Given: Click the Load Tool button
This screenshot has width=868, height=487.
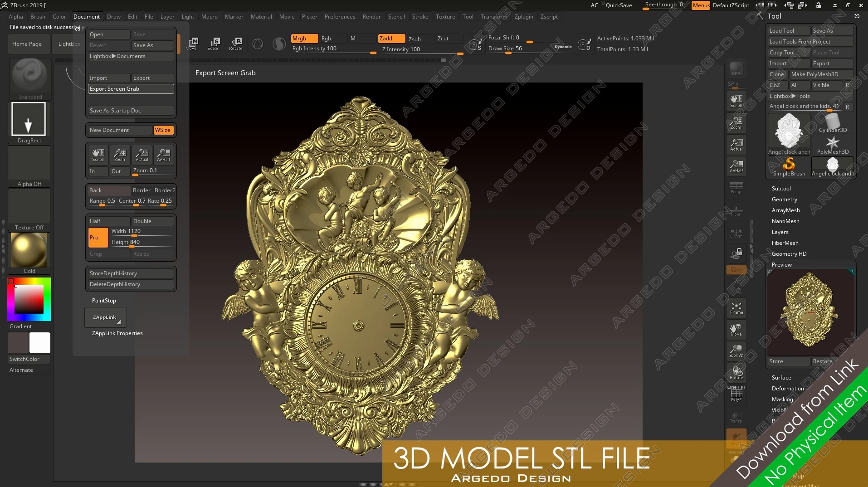Looking at the screenshot, I should coord(788,31).
